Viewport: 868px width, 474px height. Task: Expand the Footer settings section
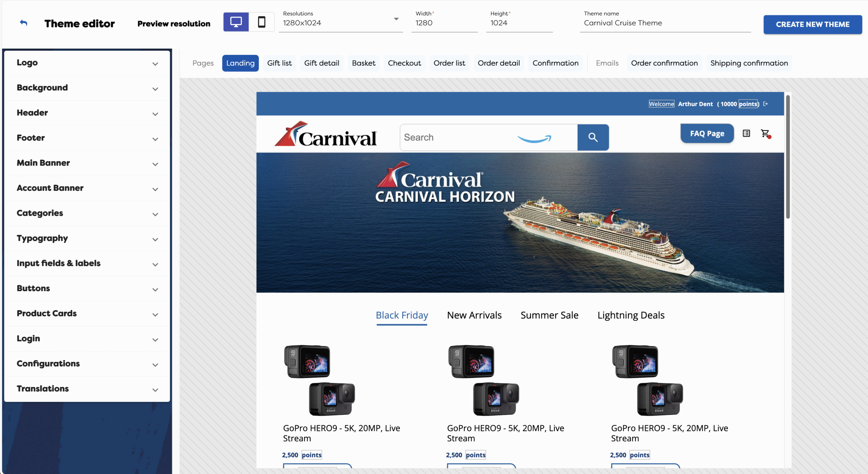tap(87, 138)
